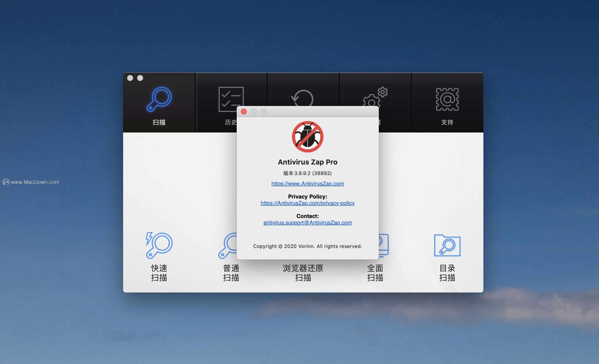The height and width of the screenshot is (364, 599).
Task: Select the Copyright 2020 Vorinn text
Action: [308, 246]
